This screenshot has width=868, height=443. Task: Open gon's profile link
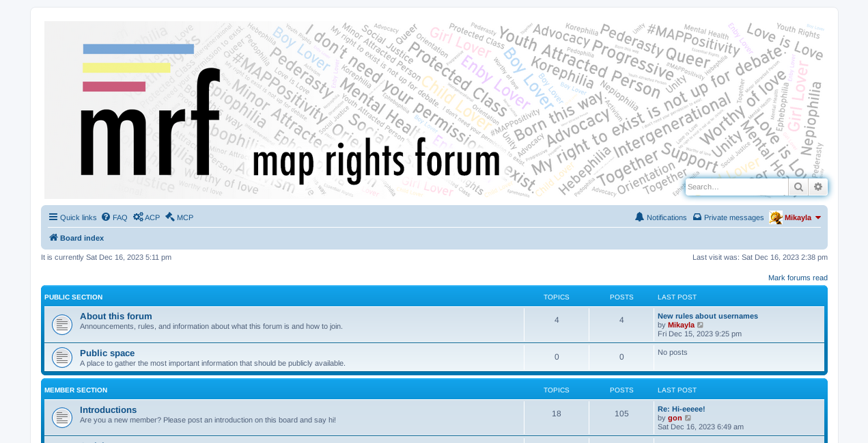click(x=675, y=418)
